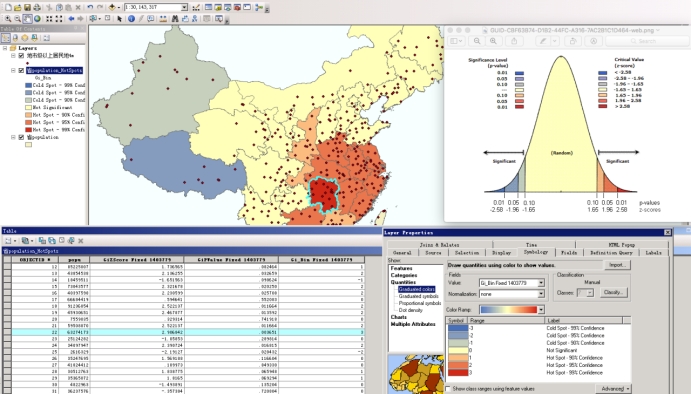Uncheck the population_HotSpots layer visibility
The image size is (691, 394).
[x=21, y=71]
